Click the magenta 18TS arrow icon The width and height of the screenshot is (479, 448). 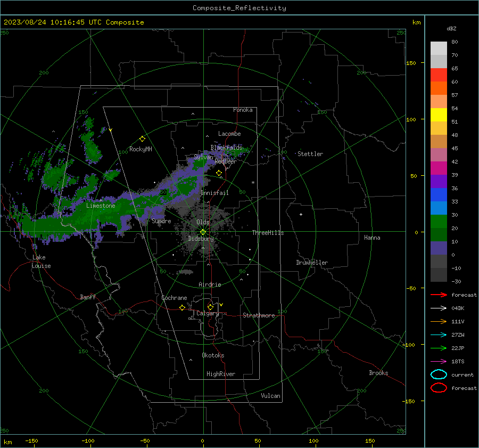pos(439,362)
